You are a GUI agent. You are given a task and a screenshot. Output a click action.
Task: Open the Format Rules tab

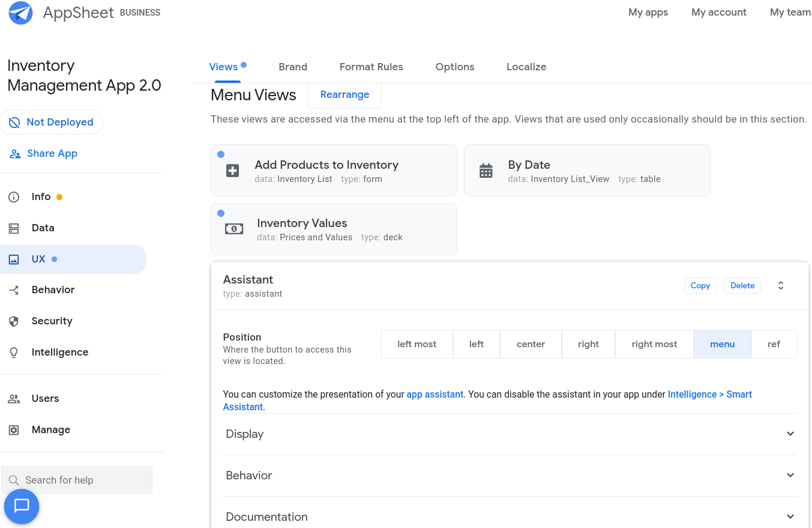tap(371, 67)
